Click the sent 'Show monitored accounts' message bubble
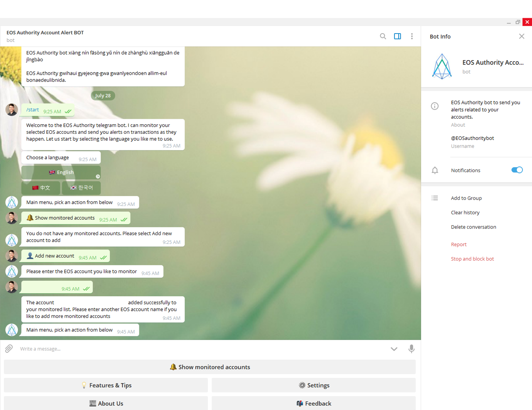The image size is (532, 410). pyautogui.click(x=76, y=218)
